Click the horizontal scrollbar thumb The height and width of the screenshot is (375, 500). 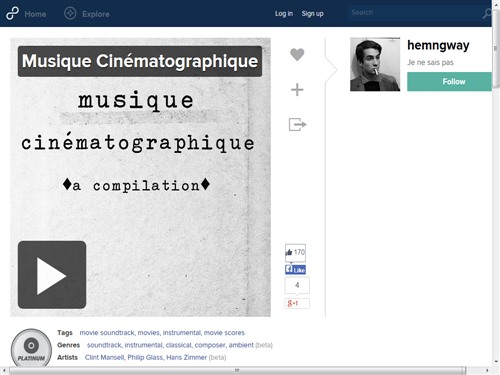[237, 370]
